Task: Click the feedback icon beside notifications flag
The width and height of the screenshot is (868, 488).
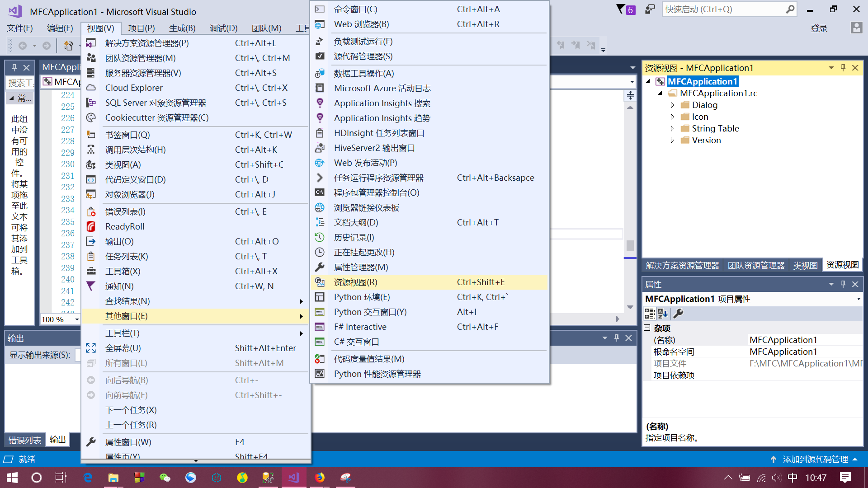Action: click(650, 9)
